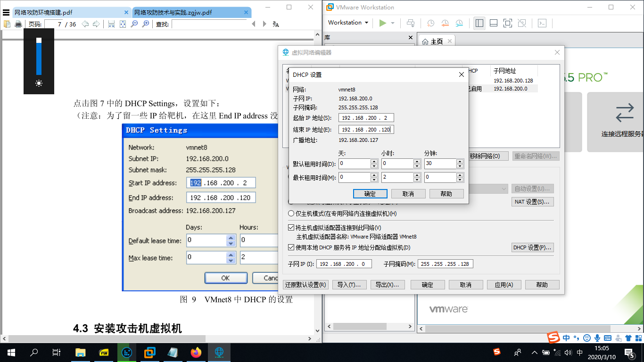Click the console view icon in VMware toolbar
The width and height of the screenshot is (644, 362).
542,23
